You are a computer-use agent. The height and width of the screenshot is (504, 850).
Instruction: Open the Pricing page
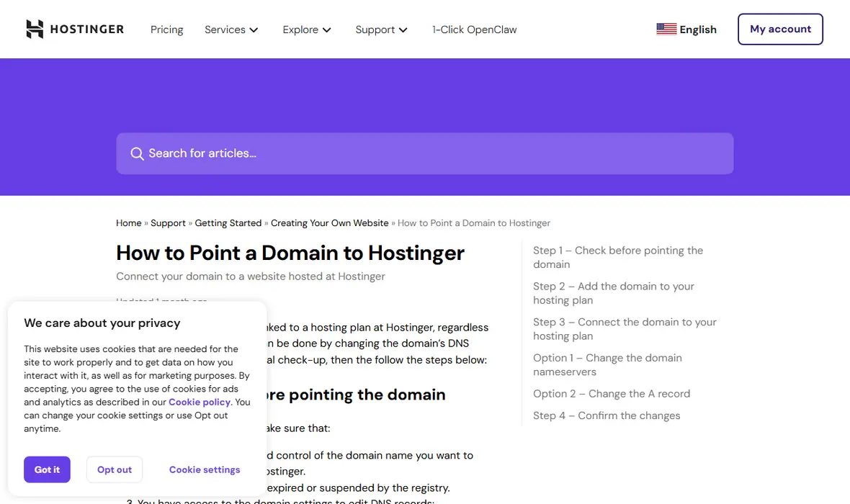(x=167, y=30)
